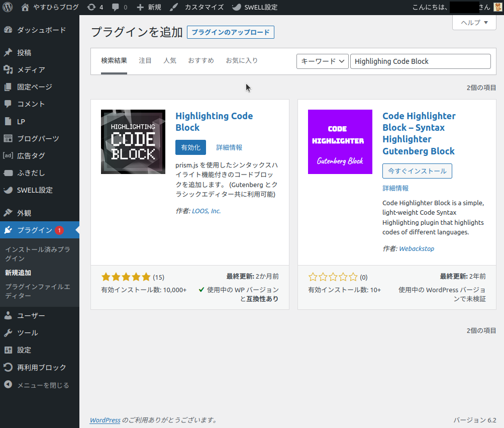Expand the ヘルプ help panel
Viewport: 504px width, 428px height.
coord(474,23)
